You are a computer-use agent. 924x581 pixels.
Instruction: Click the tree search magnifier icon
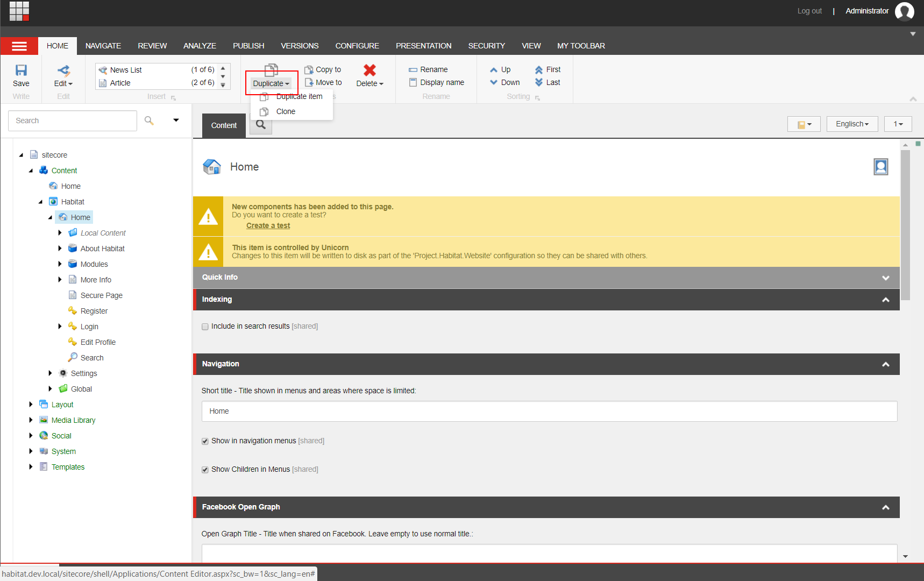149,121
